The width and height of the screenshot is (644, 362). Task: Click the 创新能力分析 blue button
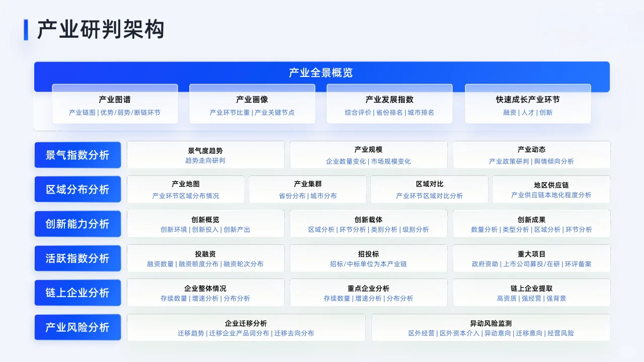click(x=77, y=224)
